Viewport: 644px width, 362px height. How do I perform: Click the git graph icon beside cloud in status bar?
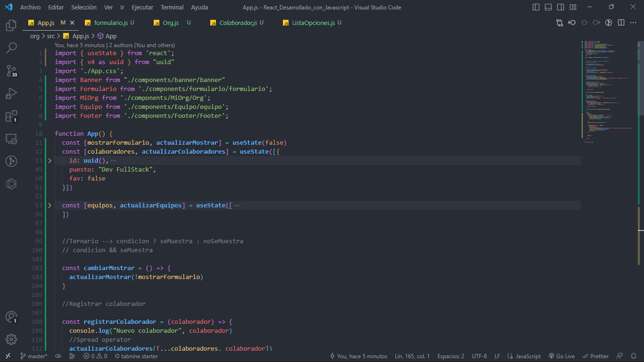[x=72, y=356]
